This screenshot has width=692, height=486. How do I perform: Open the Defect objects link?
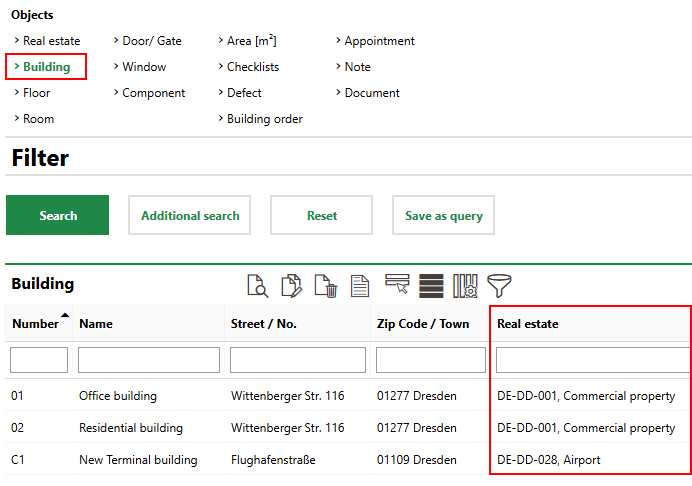[244, 93]
